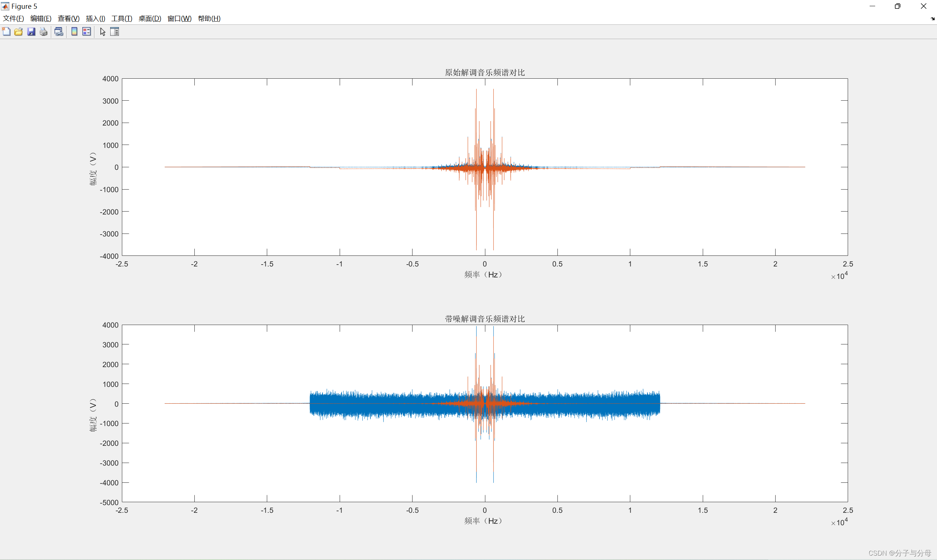Minimize the Figure 5 window
Viewport: 937px width, 560px height.
click(x=872, y=6)
